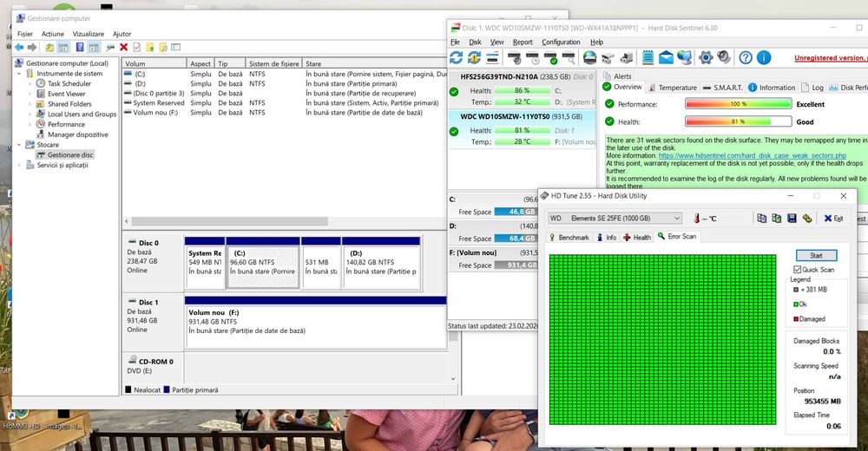Click the disk with green checkmark icon
Viewport: 868px width, 451px height.
551,57
